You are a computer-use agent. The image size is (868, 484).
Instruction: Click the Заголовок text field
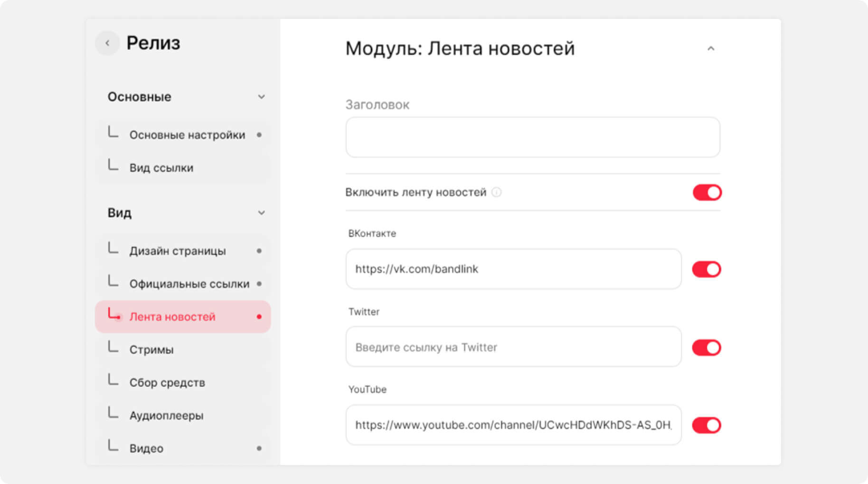point(532,138)
